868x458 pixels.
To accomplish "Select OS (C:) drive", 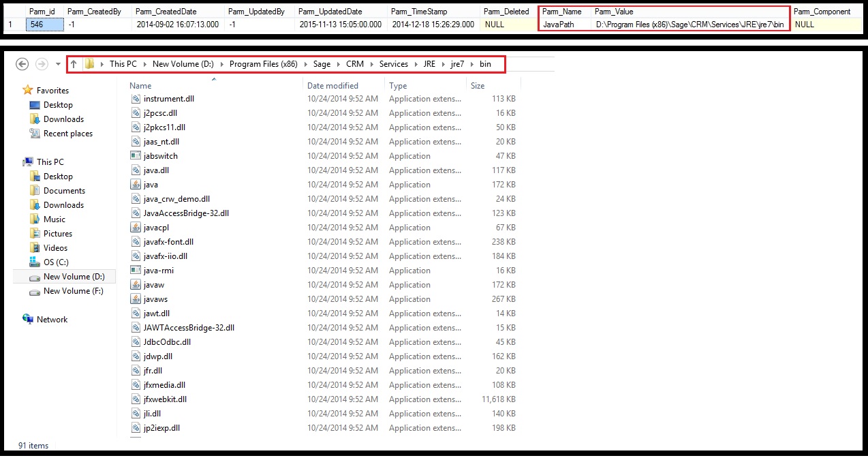I will (x=56, y=262).
